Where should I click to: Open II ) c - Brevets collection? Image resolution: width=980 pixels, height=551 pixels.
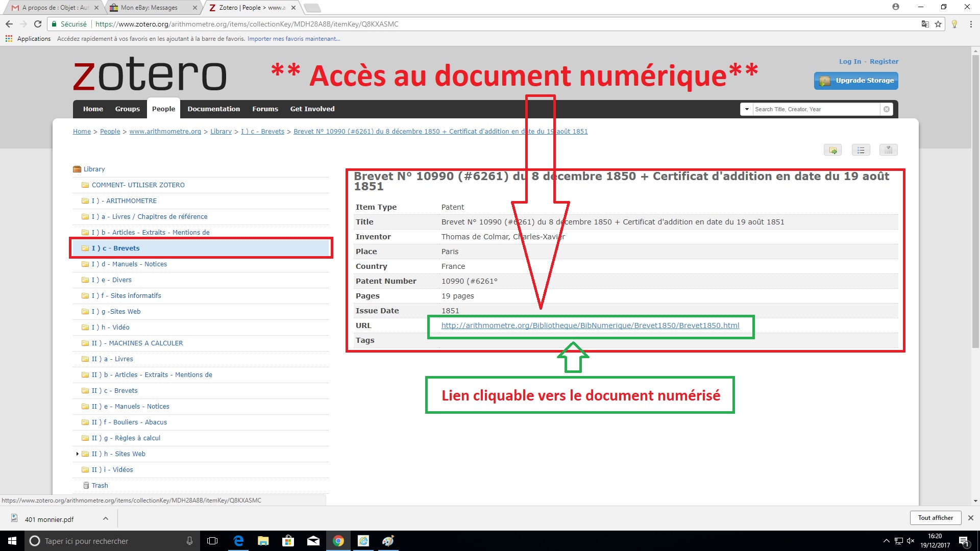[x=114, y=390]
